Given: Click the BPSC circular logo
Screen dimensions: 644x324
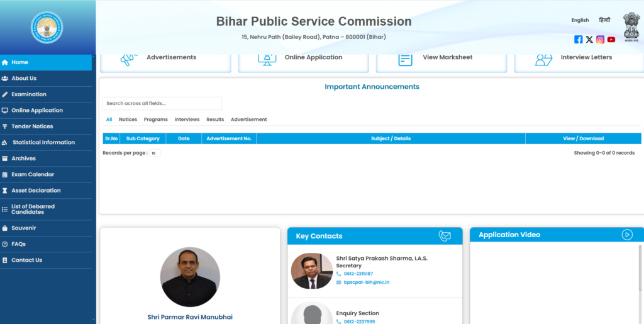Looking at the screenshot, I should 47,27.
